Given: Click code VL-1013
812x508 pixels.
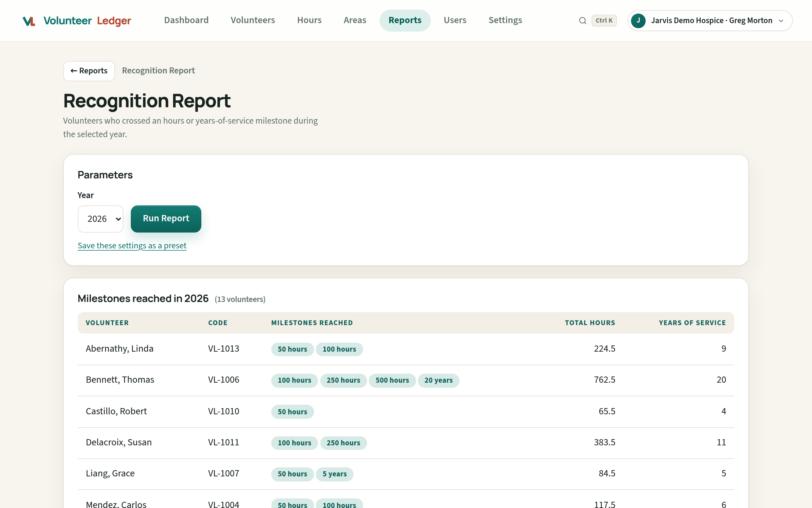Looking at the screenshot, I should pyautogui.click(x=224, y=349).
